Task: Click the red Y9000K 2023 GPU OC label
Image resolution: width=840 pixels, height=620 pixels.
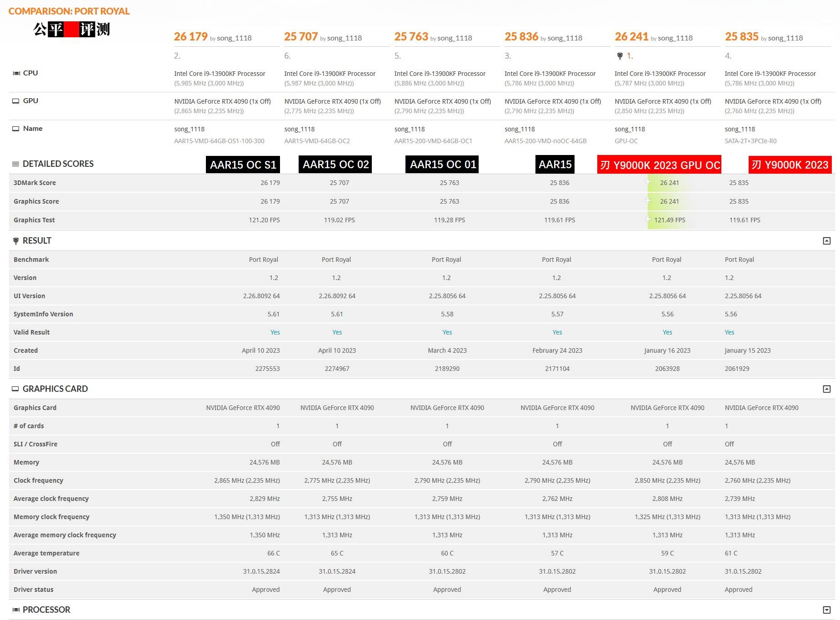Action: [660, 165]
